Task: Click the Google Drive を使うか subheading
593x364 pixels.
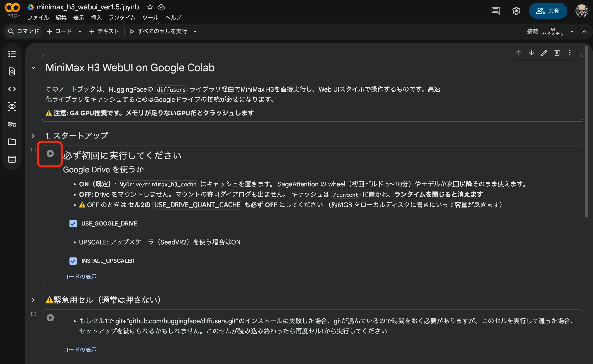Action: tap(103, 169)
